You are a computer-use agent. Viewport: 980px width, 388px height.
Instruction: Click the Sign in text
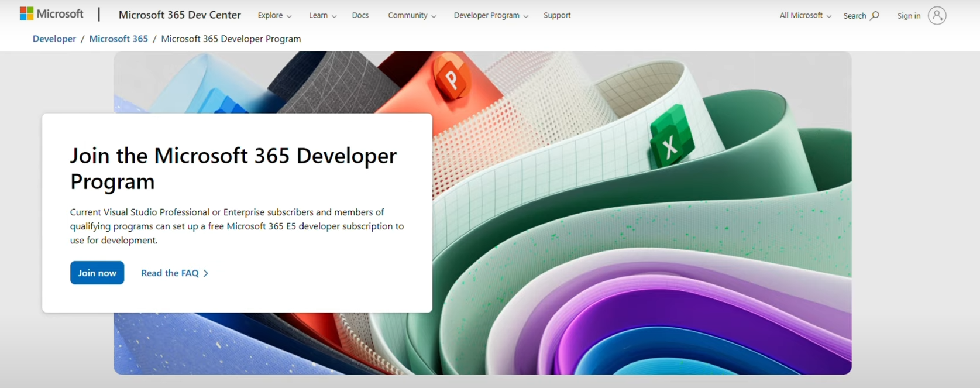(x=909, y=16)
